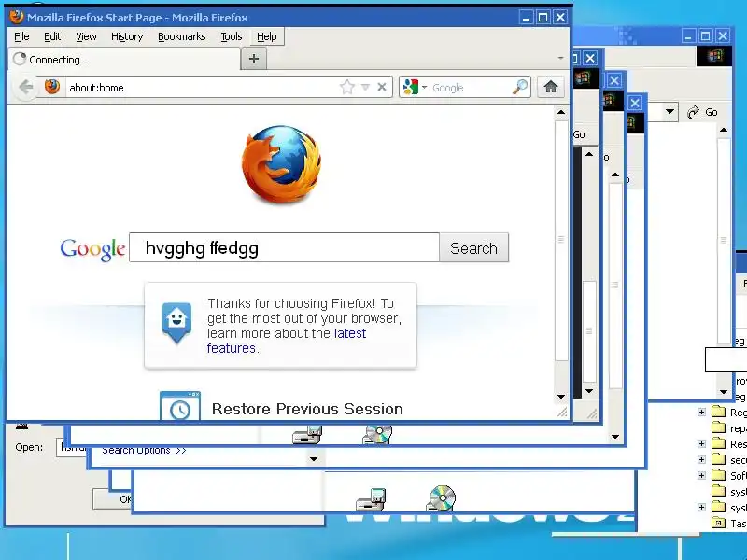Expand the Reg folder tree node
This screenshot has height=560, width=747.
701,412
